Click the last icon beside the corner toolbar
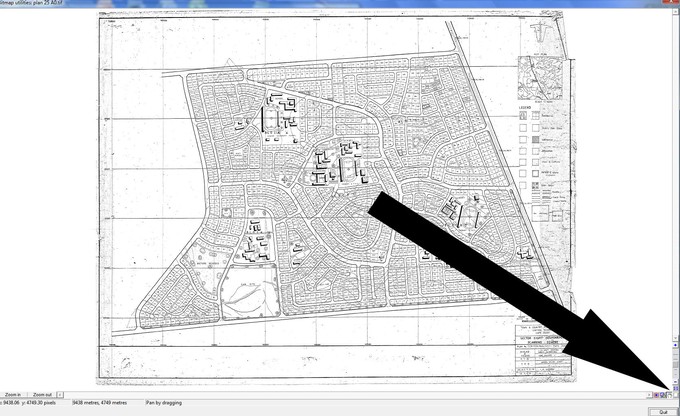Screen dimensions: 680x416 676,395
